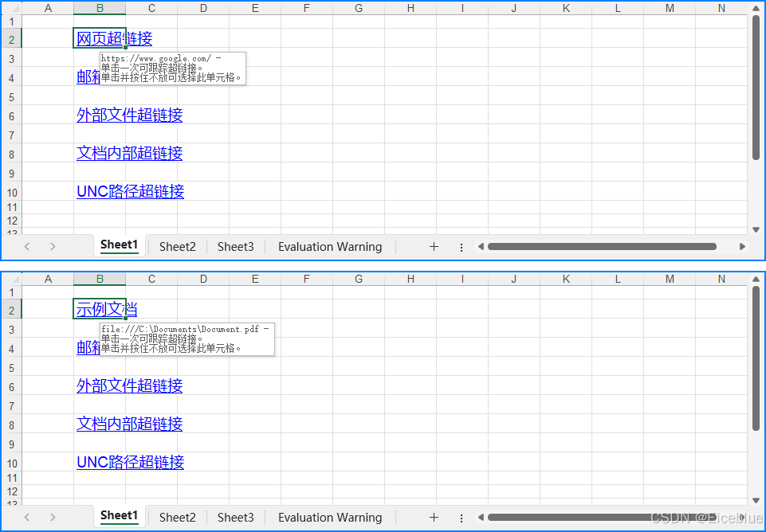Follow 文档内部超链接 link in lower sheet
Viewport: 766px width, 532px height.
click(x=129, y=424)
